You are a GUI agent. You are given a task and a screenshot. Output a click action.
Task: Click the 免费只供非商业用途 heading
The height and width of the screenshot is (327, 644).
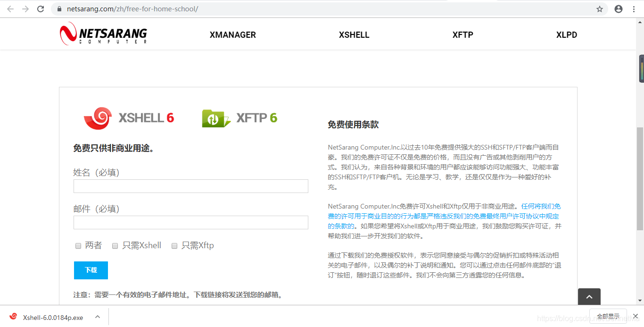114,148
